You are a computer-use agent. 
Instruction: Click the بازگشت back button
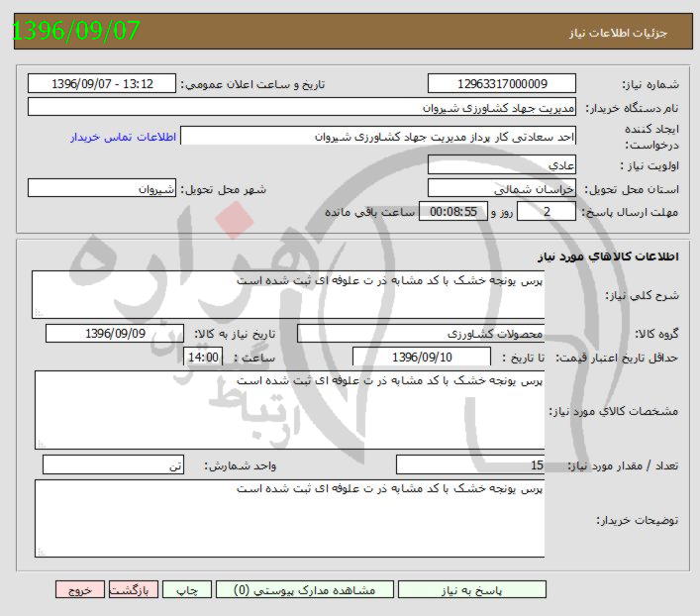point(134,589)
